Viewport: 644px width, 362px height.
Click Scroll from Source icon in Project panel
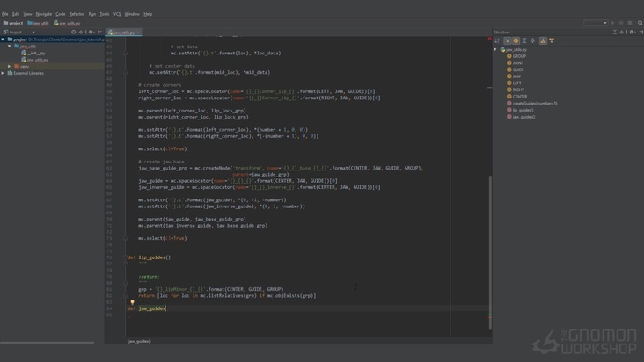tap(74, 32)
